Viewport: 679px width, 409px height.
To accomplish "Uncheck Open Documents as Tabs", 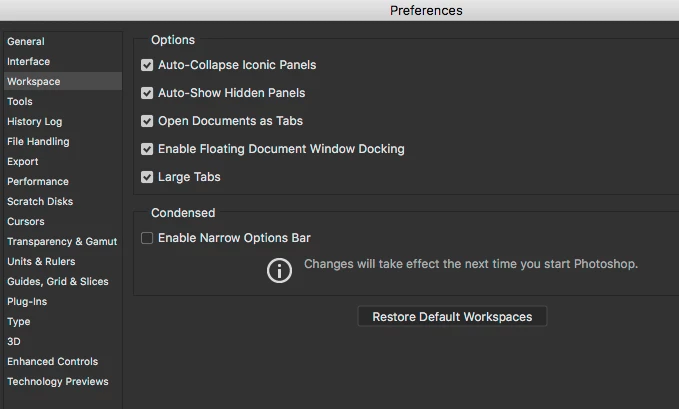I will [x=147, y=121].
